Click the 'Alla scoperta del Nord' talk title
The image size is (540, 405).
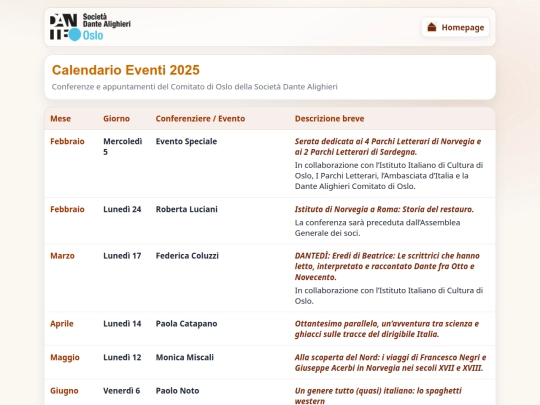391,363
